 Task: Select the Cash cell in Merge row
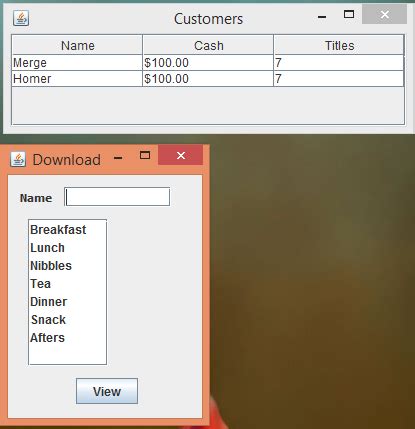coord(208,63)
